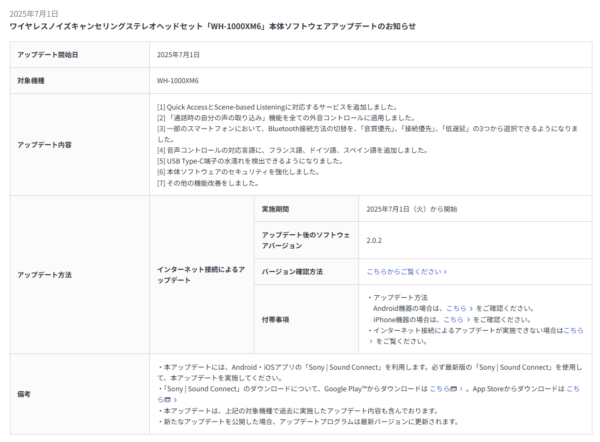Click the note about past update contents being included
The height and width of the screenshot is (442, 600).
click(298, 411)
